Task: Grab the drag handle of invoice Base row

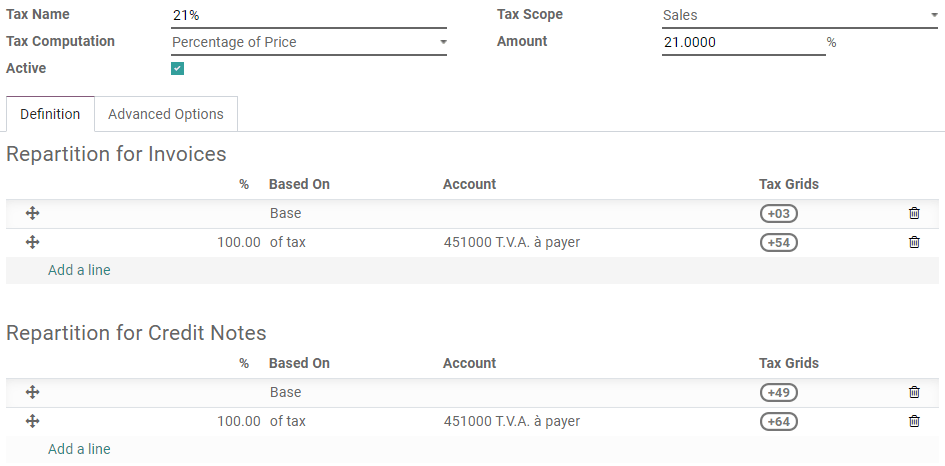Action: [32, 213]
